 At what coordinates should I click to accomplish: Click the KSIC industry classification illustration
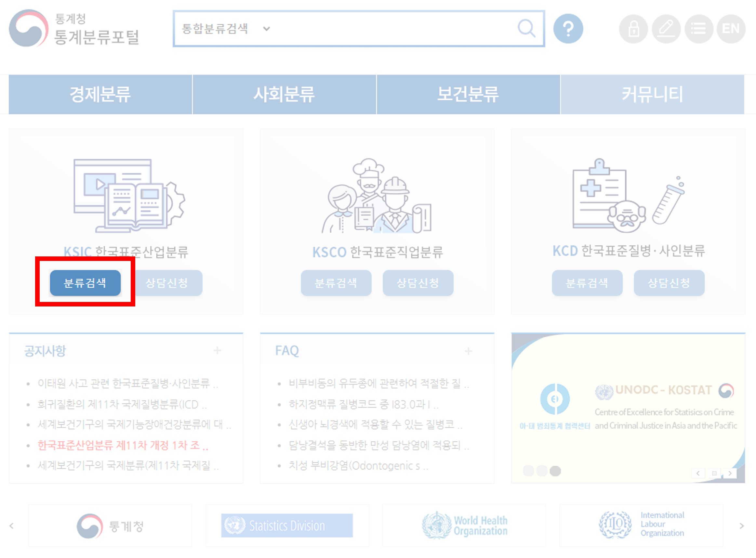(129, 195)
